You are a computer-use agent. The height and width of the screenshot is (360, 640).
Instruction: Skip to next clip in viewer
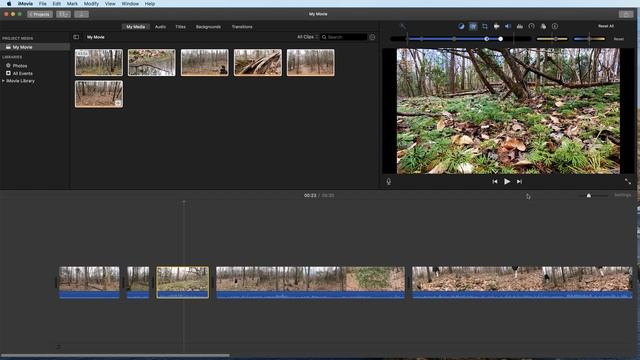(519, 182)
